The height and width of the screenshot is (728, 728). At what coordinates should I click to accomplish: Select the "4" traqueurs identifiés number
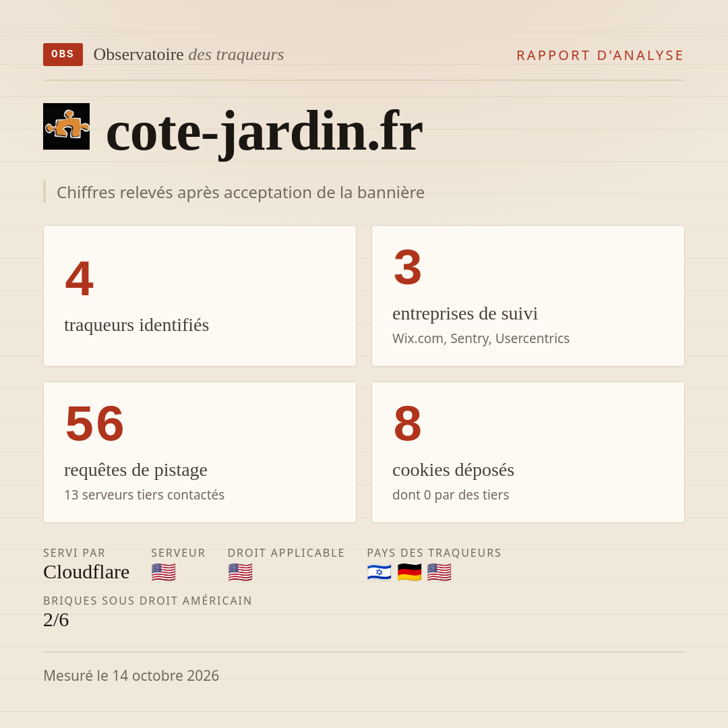tap(80, 278)
